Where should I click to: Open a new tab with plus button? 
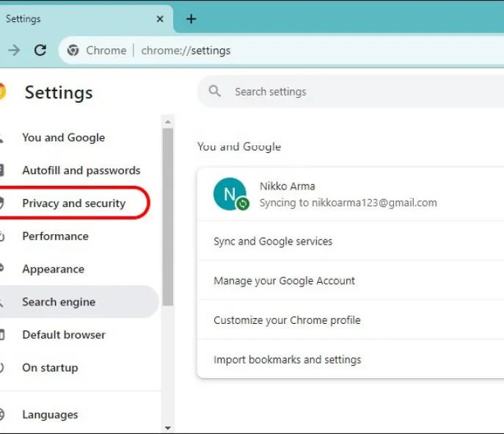pos(191,19)
